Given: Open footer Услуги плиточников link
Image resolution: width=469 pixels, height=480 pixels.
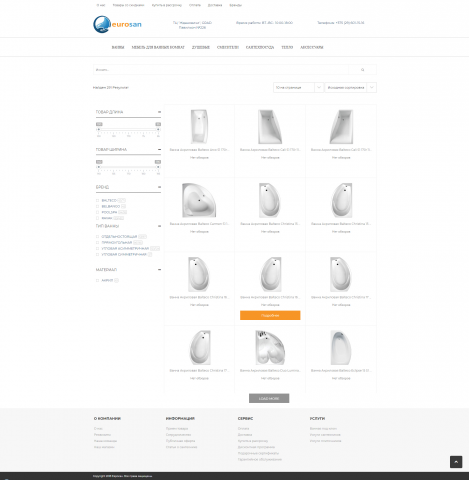Looking at the screenshot, I should (x=325, y=441).
